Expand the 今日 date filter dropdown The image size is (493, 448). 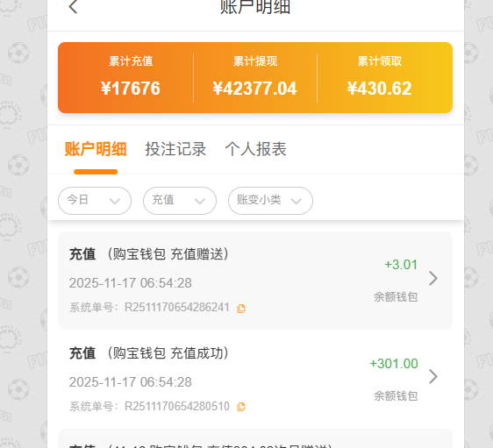95,201
